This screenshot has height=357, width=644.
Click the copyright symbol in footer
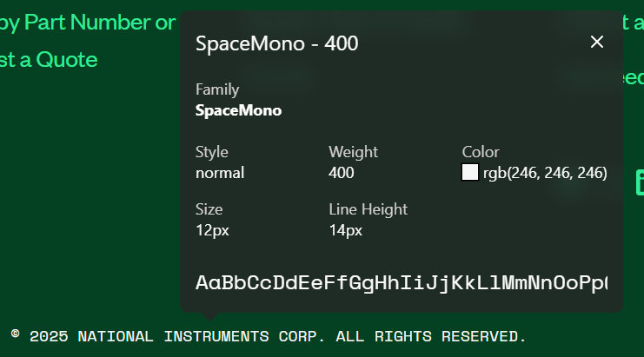pos(16,334)
